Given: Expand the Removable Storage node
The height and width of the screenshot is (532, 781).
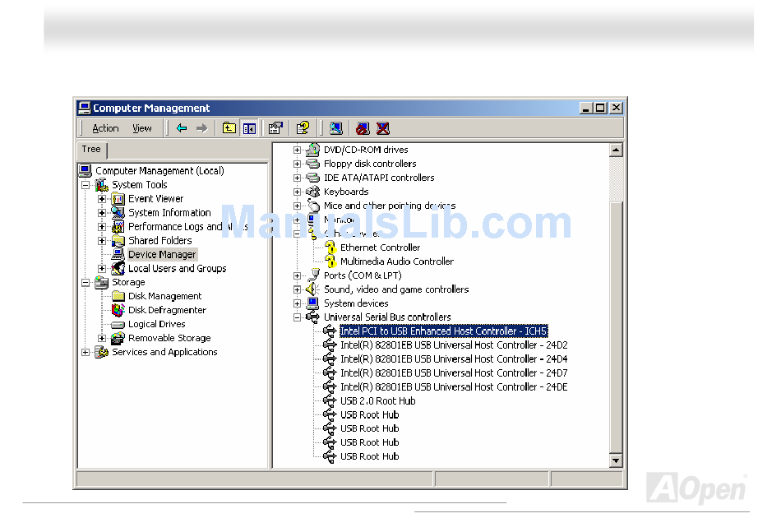Looking at the screenshot, I should coord(102,339).
